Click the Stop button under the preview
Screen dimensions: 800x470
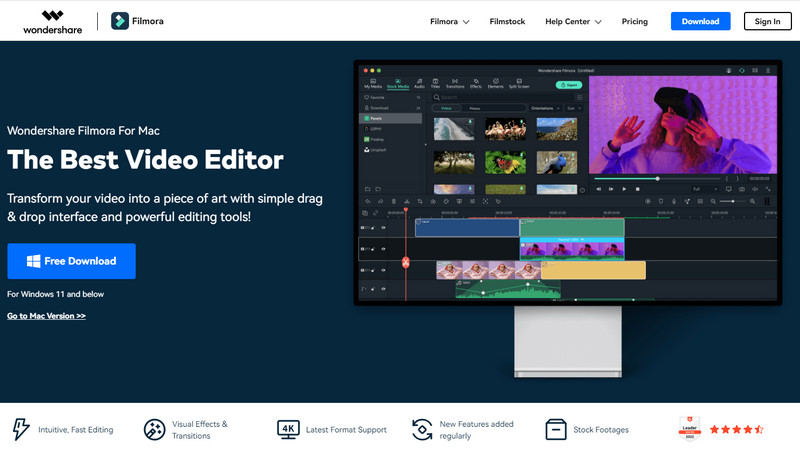click(638, 189)
